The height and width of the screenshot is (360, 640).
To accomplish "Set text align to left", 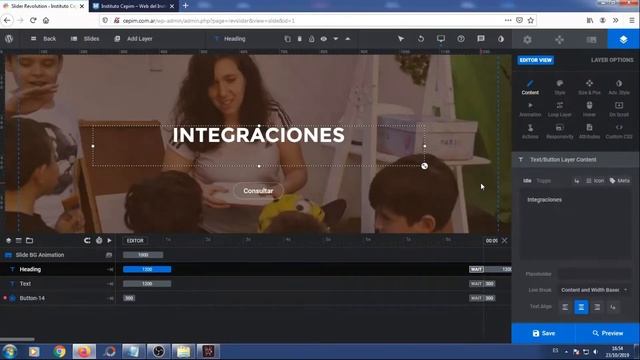I will [565, 307].
